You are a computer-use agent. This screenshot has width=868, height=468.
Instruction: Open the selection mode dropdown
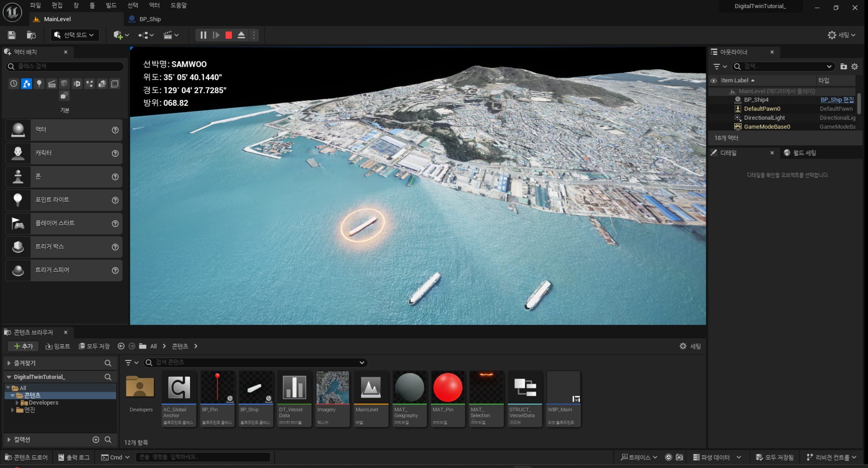75,35
